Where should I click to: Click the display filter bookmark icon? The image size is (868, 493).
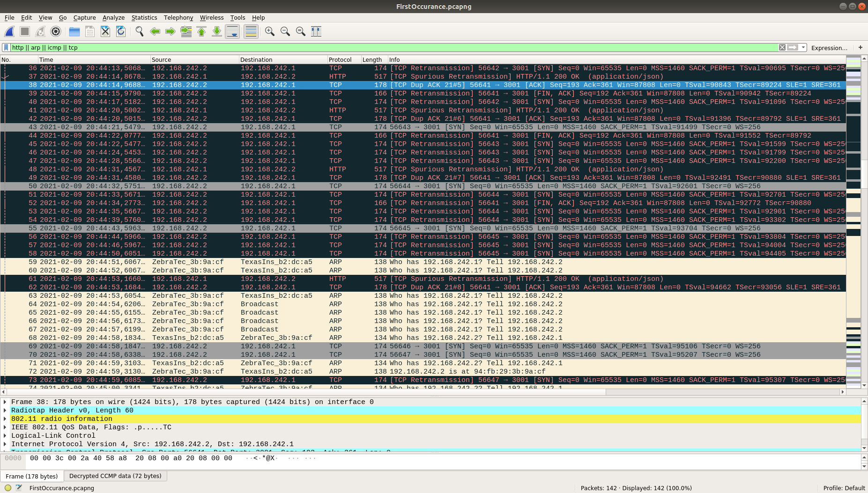click(x=6, y=47)
